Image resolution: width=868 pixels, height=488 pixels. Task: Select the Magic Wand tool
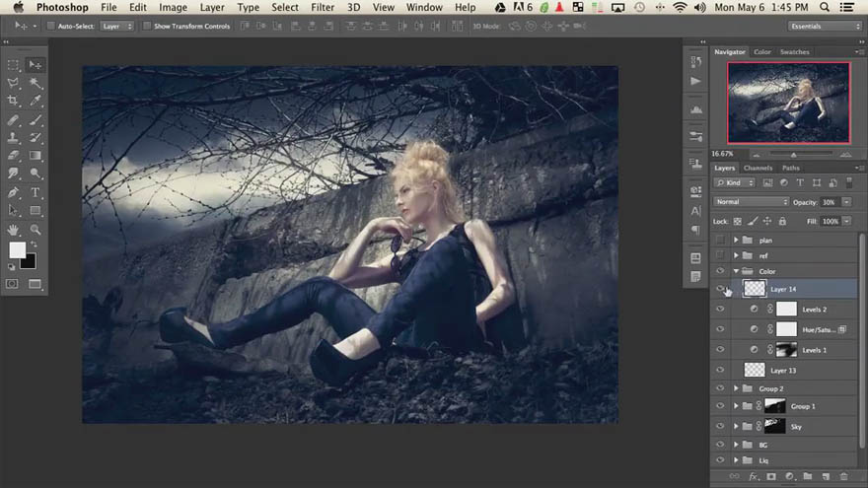point(35,83)
